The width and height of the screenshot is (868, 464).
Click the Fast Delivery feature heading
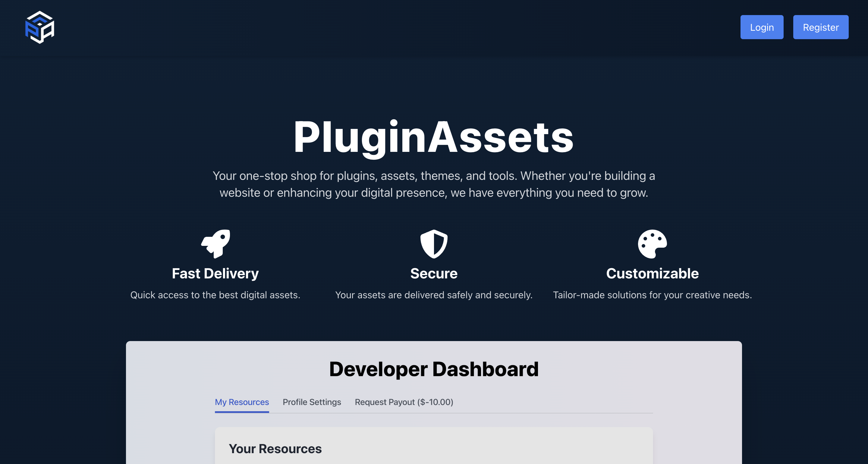coord(215,273)
